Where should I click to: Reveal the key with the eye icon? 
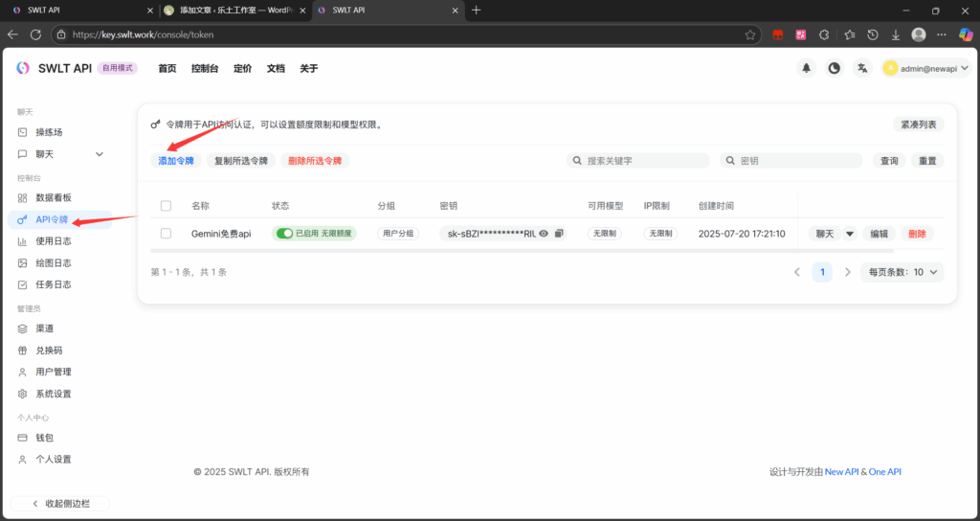pos(544,234)
